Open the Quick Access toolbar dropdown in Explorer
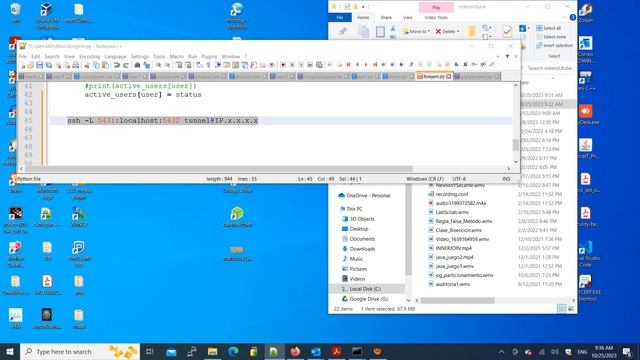The image size is (640, 360). pyautogui.click(x=363, y=7)
